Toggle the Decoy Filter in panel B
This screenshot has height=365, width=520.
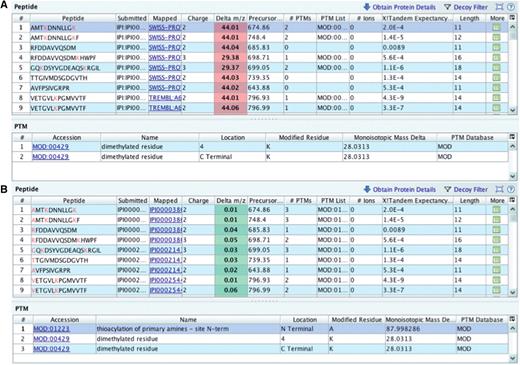[x=466, y=189]
